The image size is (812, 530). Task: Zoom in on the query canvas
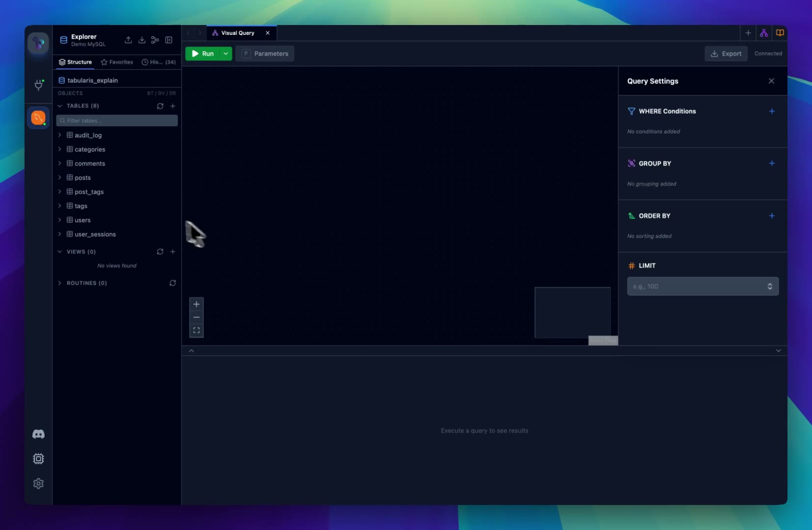196,304
